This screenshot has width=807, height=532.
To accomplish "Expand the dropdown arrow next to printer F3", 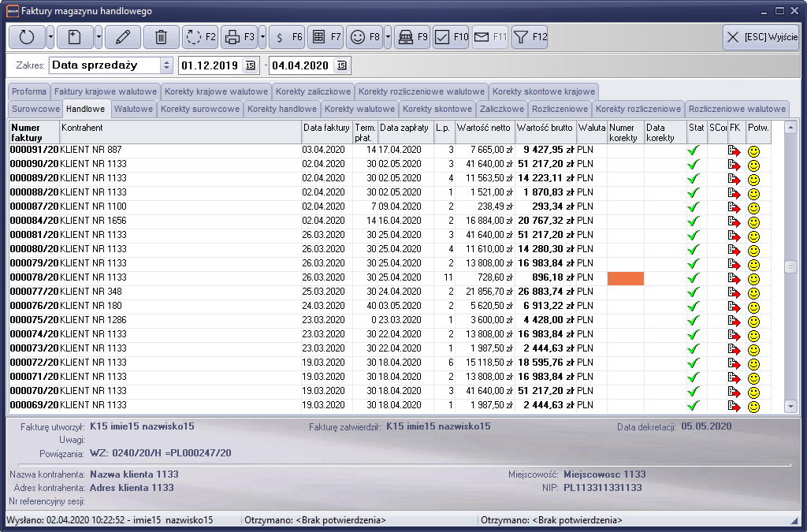I will 262,37.
